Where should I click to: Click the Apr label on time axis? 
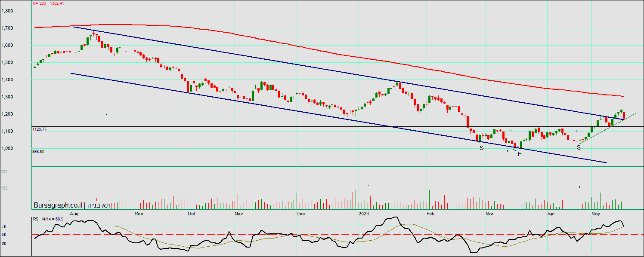click(x=551, y=214)
